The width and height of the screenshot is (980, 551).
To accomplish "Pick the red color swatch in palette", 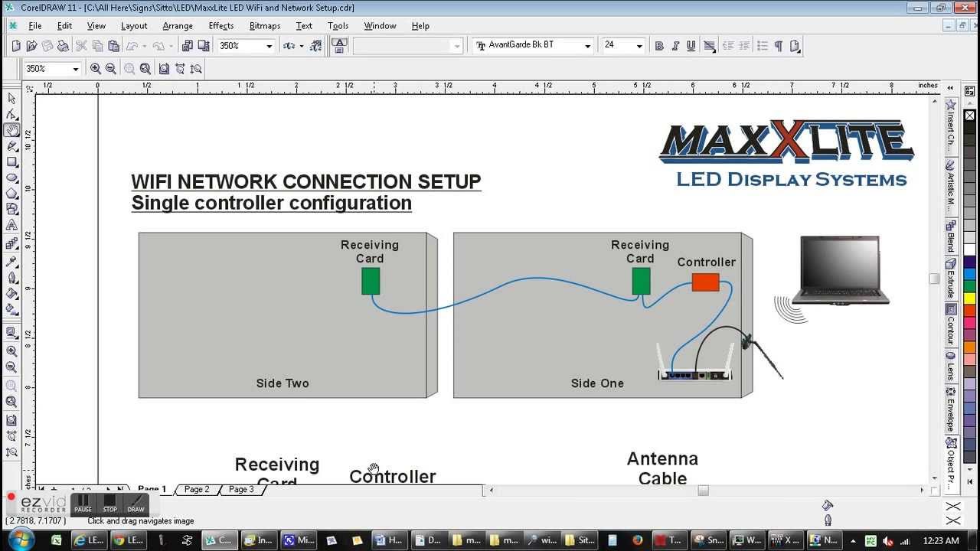I will [x=969, y=311].
